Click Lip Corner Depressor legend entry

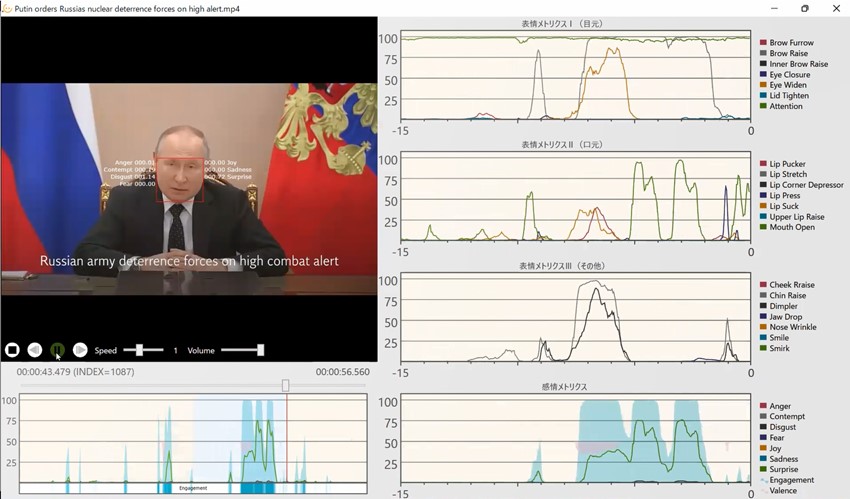point(802,185)
